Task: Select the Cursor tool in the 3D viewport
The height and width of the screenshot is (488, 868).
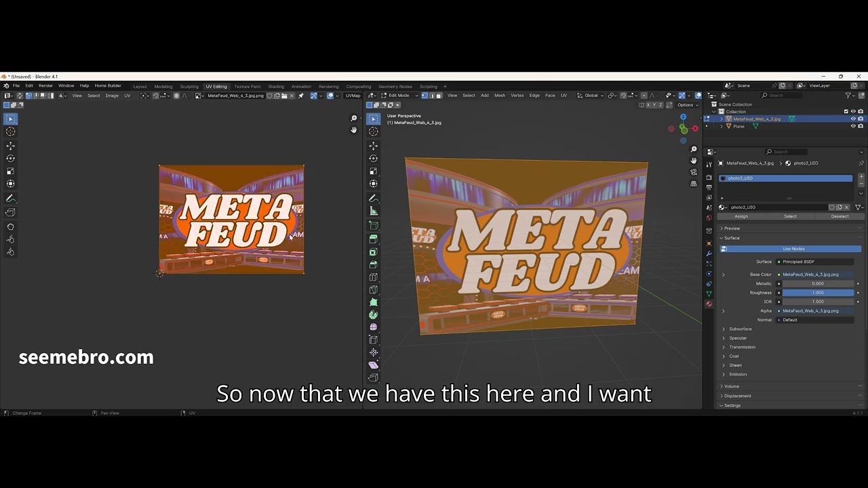Action: click(373, 131)
